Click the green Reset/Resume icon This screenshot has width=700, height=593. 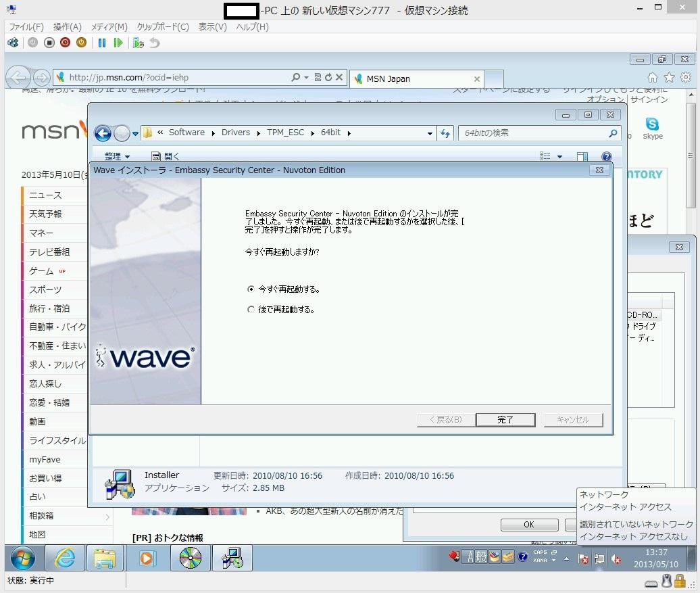click(118, 43)
